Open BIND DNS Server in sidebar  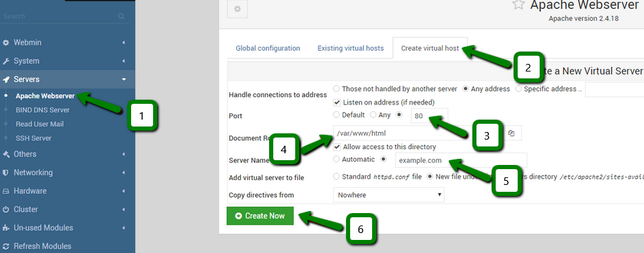coord(43,110)
